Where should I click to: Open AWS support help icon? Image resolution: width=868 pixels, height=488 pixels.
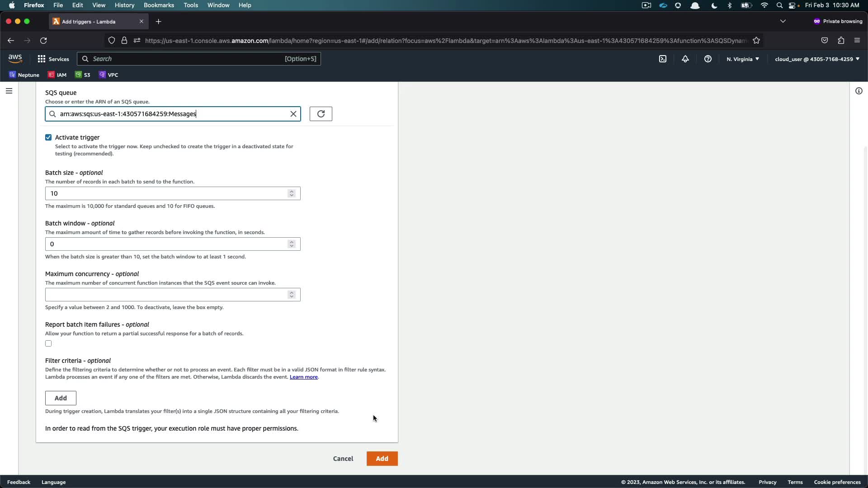point(708,59)
